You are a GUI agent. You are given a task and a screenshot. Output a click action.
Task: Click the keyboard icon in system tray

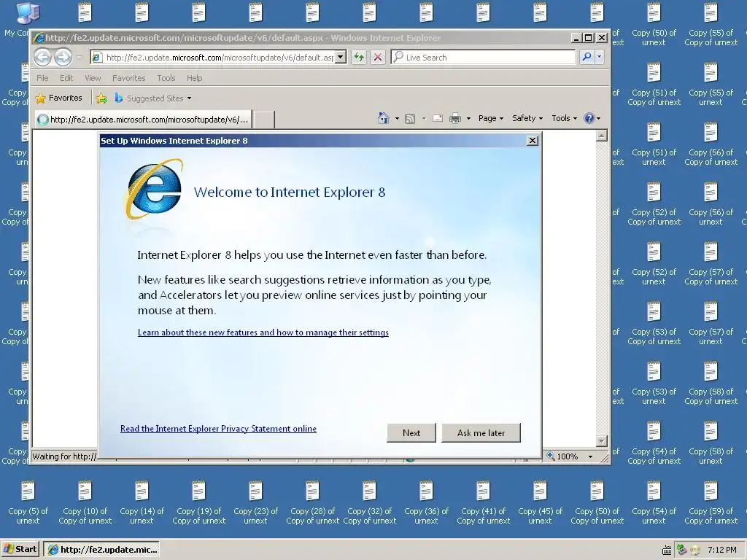667,551
